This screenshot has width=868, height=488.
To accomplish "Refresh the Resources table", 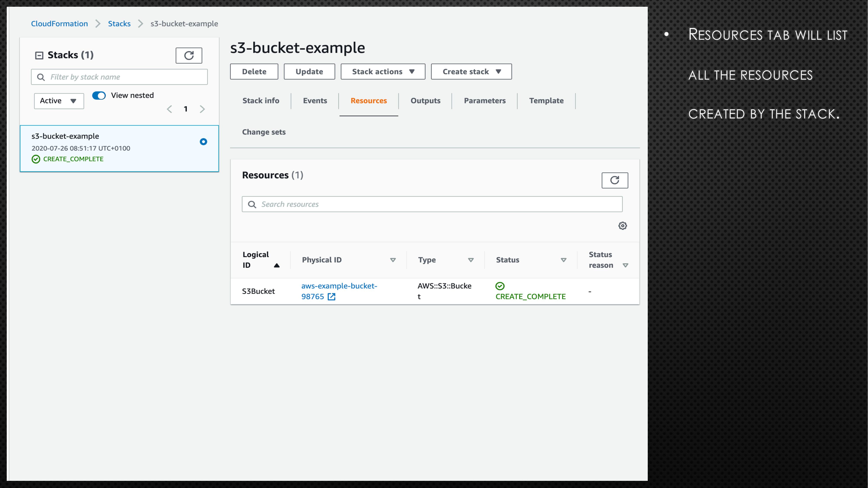I will (615, 180).
